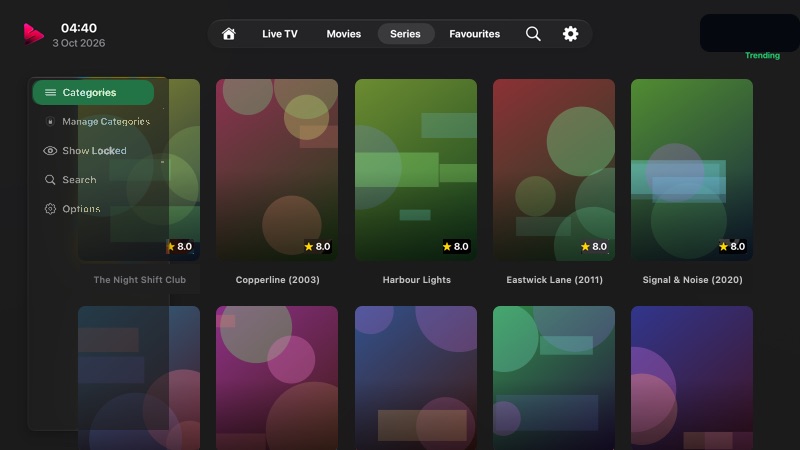Click the 8.0 rating badge on Night Shift Club
This screenshot has width=800, height=450.
pos(180,246)
